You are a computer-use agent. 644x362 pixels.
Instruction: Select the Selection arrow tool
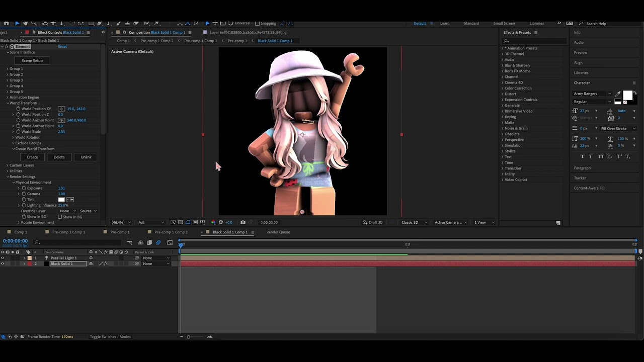click(x=17, y=23)
